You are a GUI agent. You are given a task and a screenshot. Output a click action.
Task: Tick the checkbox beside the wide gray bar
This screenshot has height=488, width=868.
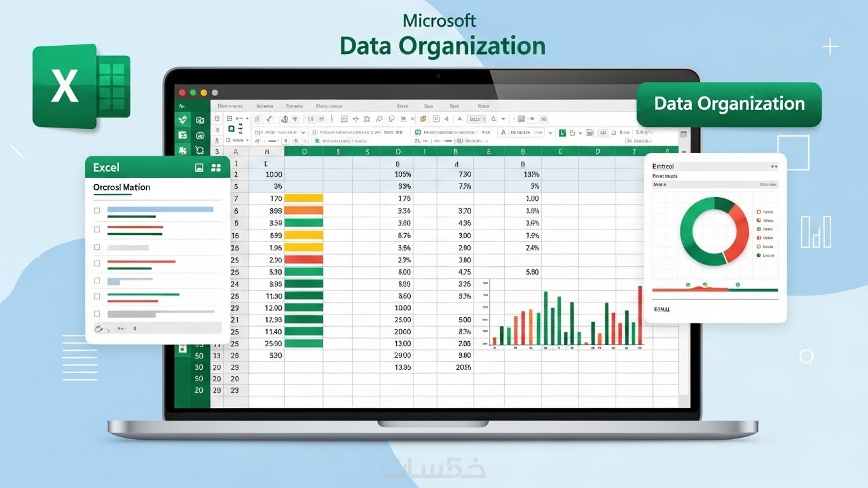[97, 313]
